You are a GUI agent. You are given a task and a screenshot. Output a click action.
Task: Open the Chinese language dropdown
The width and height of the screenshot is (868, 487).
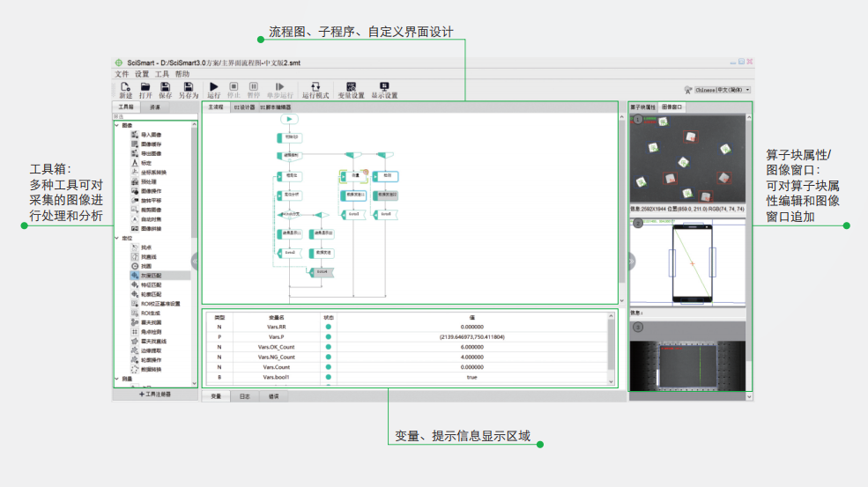click(723, 90)
